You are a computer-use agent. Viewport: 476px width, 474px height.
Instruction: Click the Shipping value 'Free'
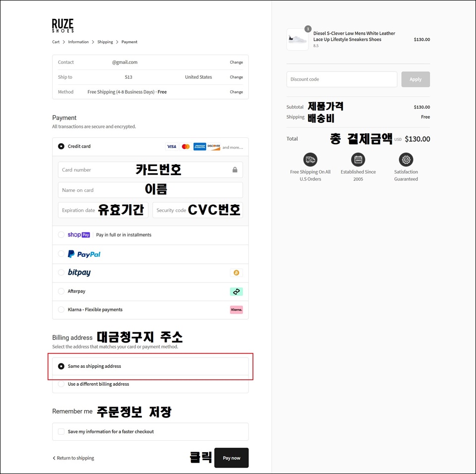(425, 117)
